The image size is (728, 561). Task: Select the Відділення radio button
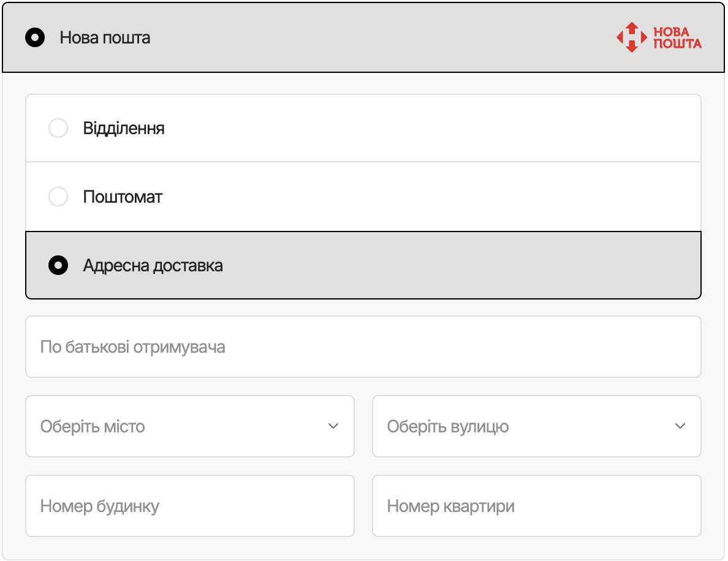coord(58,129)
